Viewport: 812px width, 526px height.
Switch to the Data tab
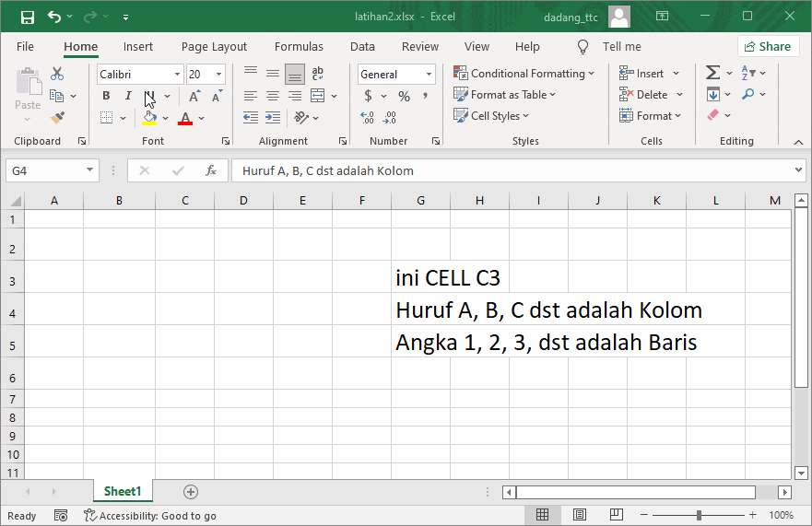click(362, 47)
